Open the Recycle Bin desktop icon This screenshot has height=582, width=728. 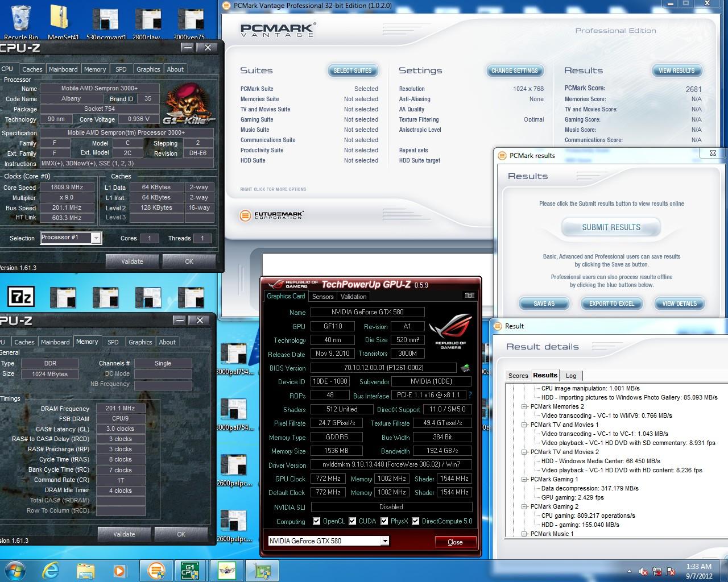(x=20, y=22)
